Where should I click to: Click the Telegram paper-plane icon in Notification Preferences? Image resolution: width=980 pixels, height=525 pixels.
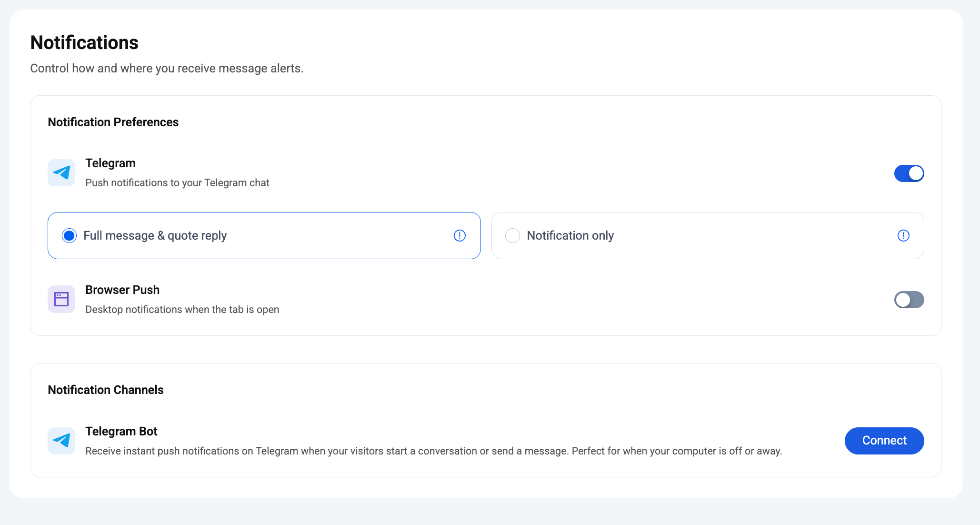[61, 173]
